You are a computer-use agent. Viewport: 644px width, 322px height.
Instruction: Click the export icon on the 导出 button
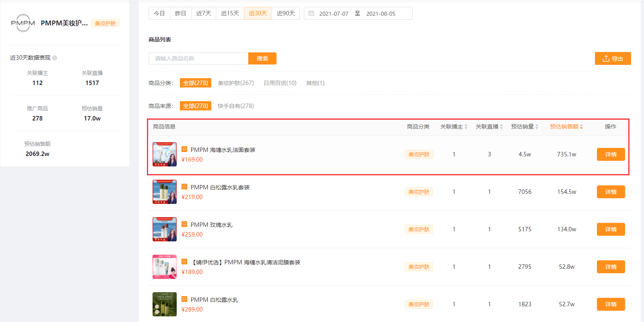pyautogui.click(x=606, y=58)
